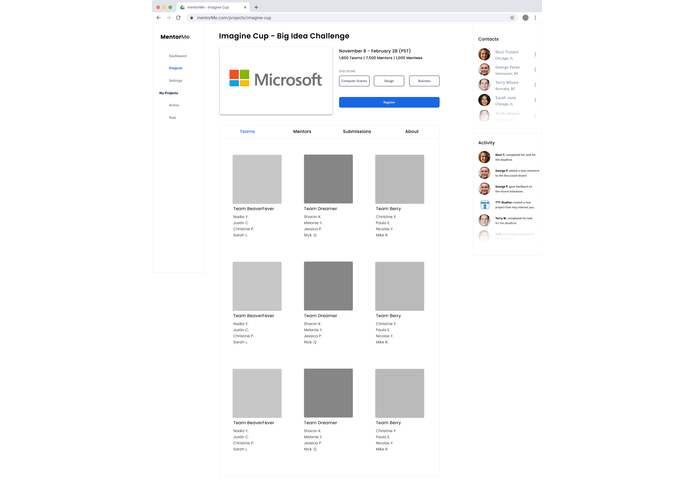The width and height of the screenshot is (695, 494).
Task: Click Nicci Troiani's contact avatar
Action: pos(484,54)
